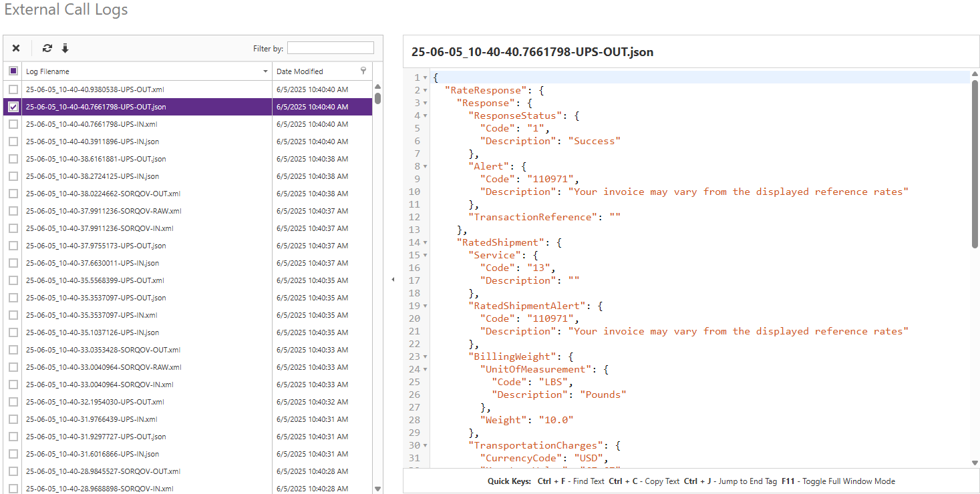Select log 25-06-05_10-40-31.9766439-UPS-IN.xml

tap(92, 419)
